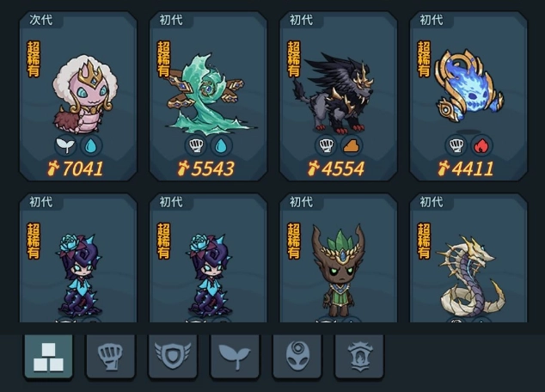Click the red fire icon on 4411 card

point(481,145)
